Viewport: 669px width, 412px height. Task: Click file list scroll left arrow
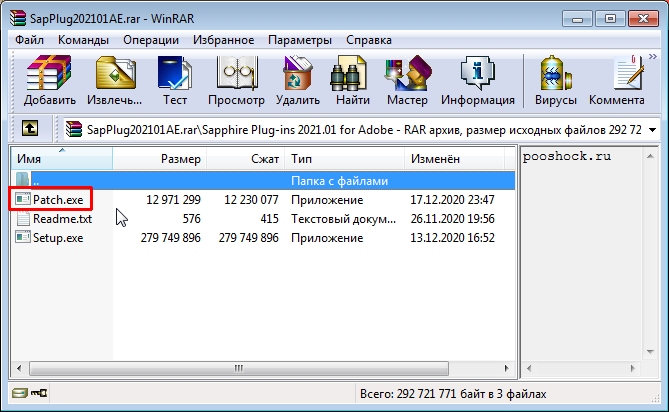(19, 368)
